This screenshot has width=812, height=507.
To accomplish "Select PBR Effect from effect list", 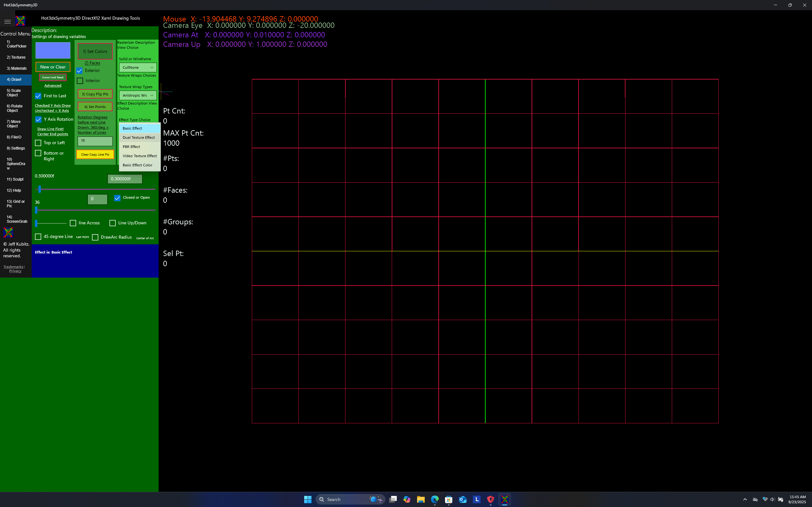I will click(132, 146).
